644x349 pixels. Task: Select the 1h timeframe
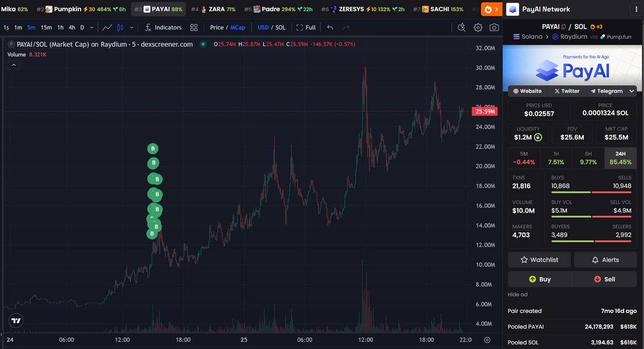click(x=60, y=27)
